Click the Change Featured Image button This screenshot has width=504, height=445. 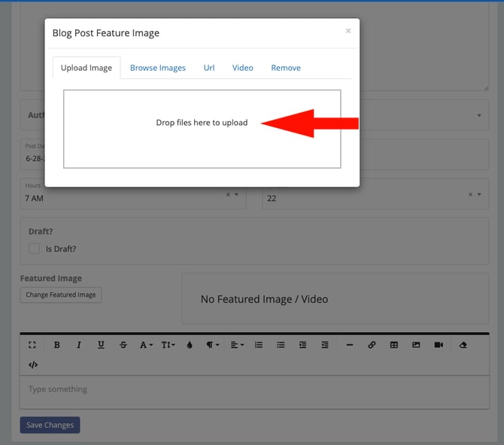point(61,294)
